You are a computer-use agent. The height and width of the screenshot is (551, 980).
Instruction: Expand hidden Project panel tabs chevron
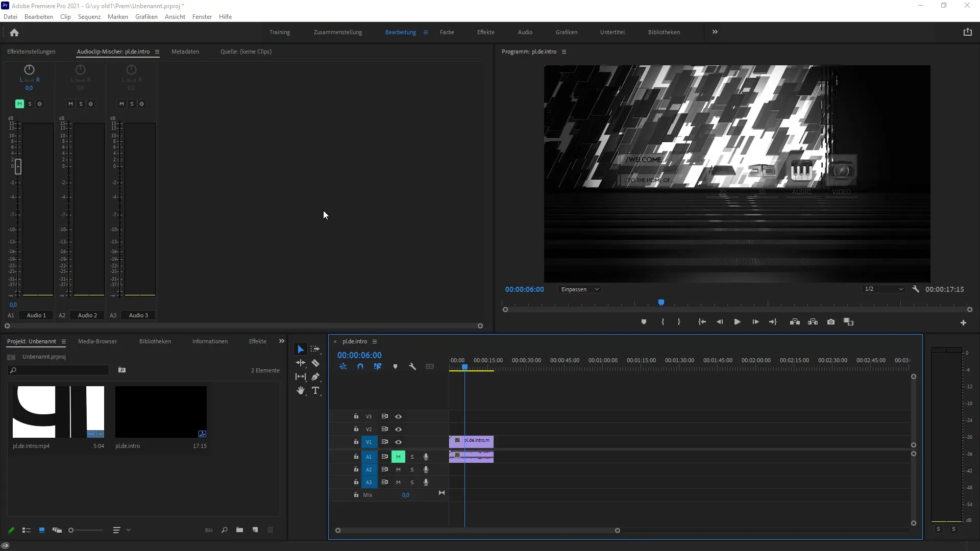[282, 341]
